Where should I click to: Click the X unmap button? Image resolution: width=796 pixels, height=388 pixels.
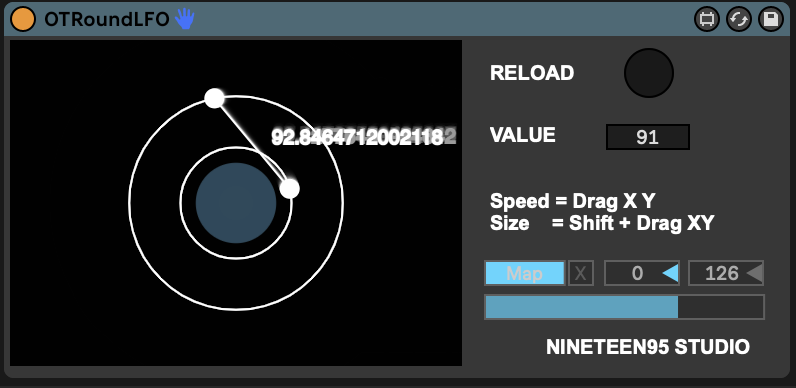coord(581,274)
